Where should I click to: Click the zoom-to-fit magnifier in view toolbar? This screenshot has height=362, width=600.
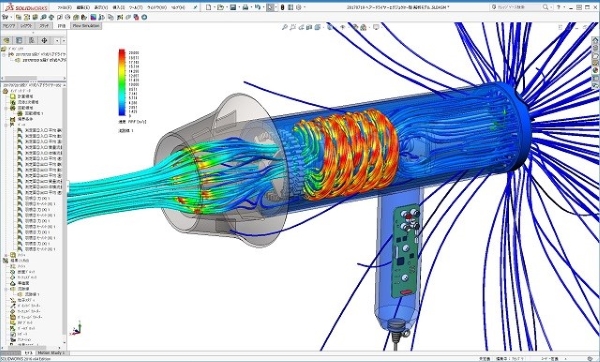[285, 27]
